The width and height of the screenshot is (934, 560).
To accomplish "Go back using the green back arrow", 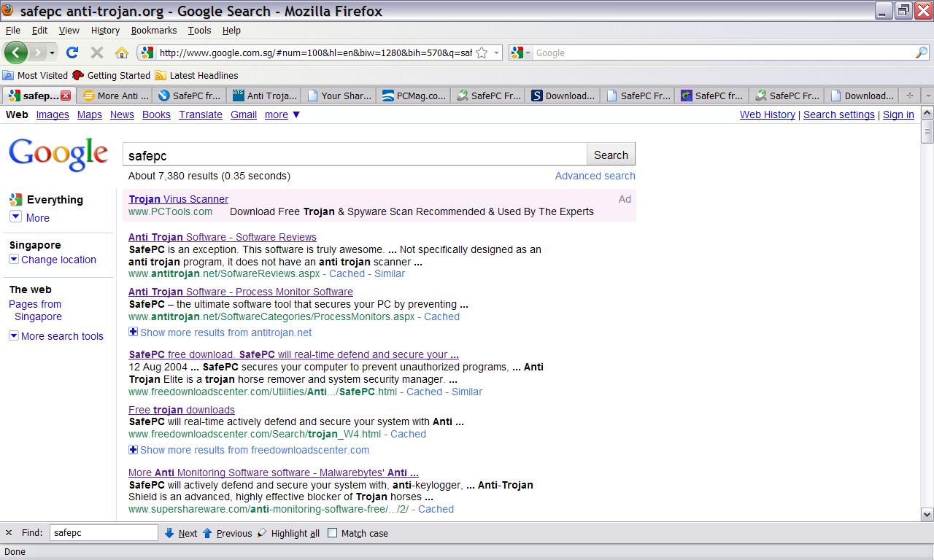I will (16, 52).
